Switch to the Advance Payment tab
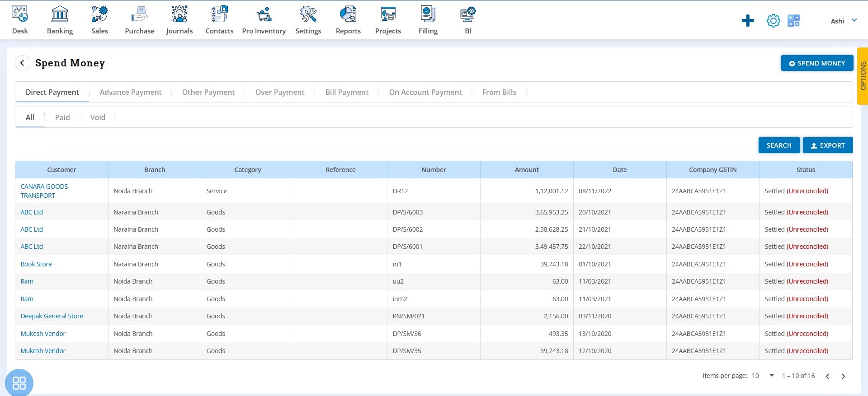 click(131, 92)
